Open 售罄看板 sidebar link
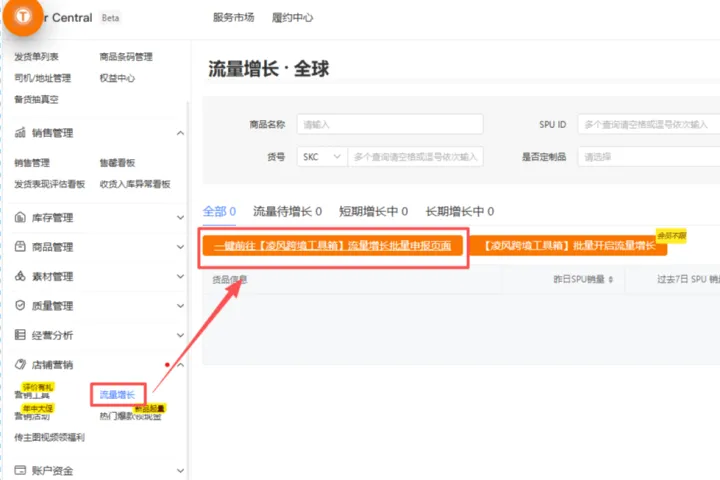The width and height of the screenshot is (720, 480). [117, 163]
